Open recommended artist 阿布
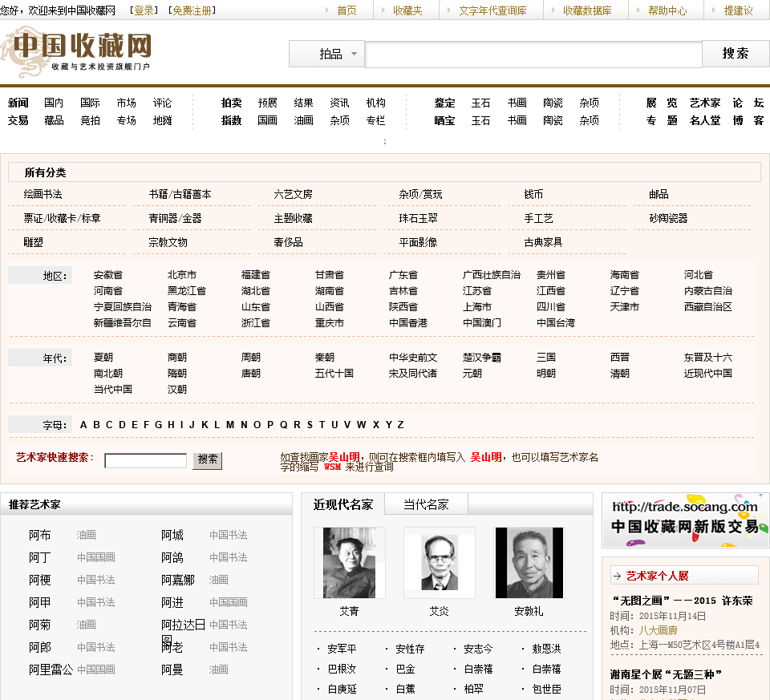This screenshot has width=770, height=700. pyautogui.click(x=40, y=535)
